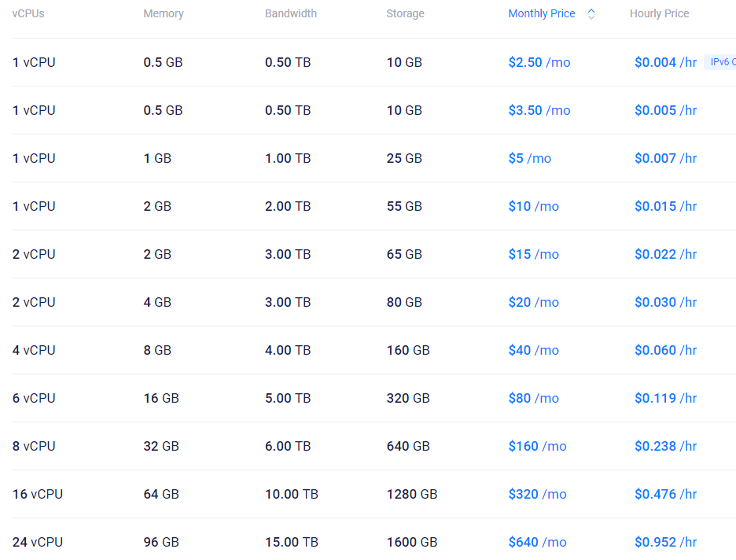Choose the $3.50 /mo plan price
Image resolution: width=736 pixels, height=560 pixels.
point(539,110)
